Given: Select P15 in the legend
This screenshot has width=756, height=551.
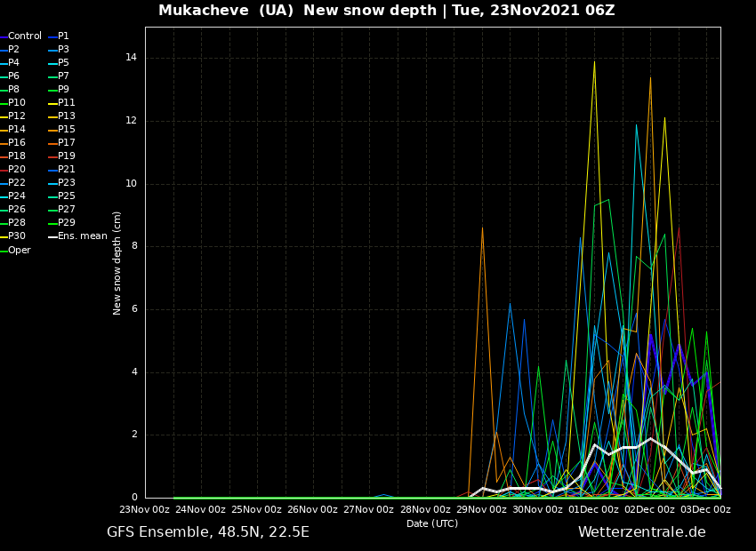Looking at the screenshot, I should point(66,130).
